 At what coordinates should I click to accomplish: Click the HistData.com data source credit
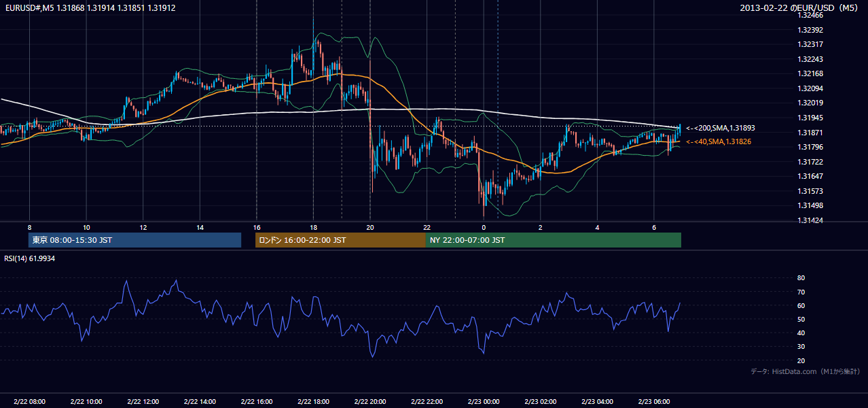tap(805, 371)
